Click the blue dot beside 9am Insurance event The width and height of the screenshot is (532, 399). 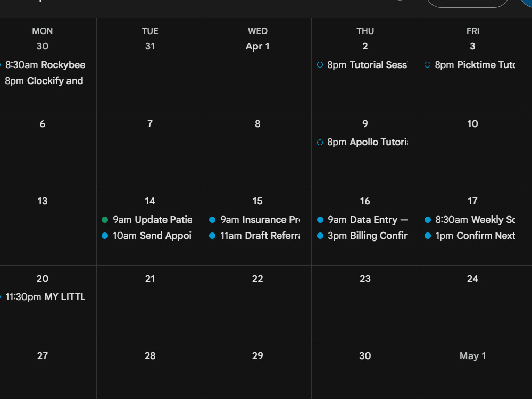pos(212,220)
